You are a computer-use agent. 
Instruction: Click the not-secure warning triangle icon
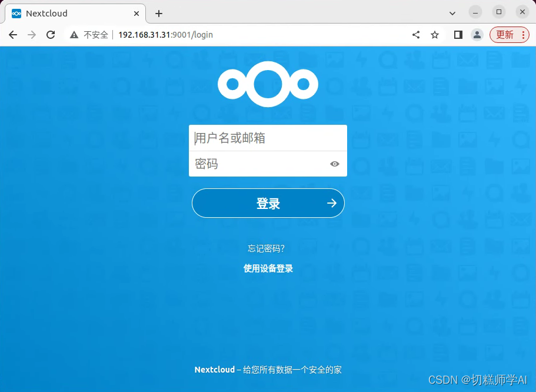click(x=74, y=35)
